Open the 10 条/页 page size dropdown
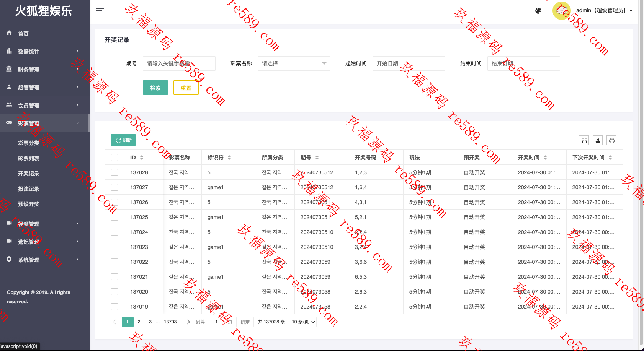The width and height of the screenshot is (644, 351). tap(303, 322)
